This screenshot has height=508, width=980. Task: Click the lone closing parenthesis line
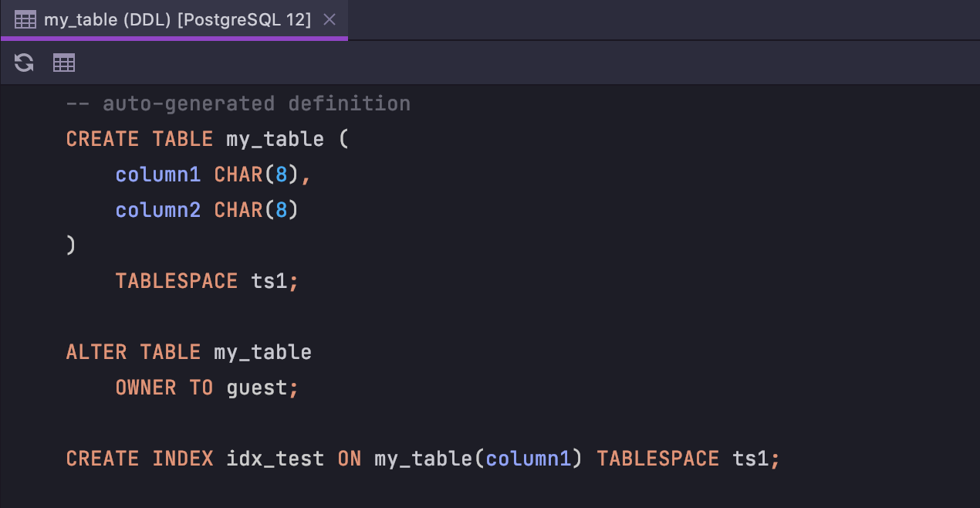click(x=71, y=246)
